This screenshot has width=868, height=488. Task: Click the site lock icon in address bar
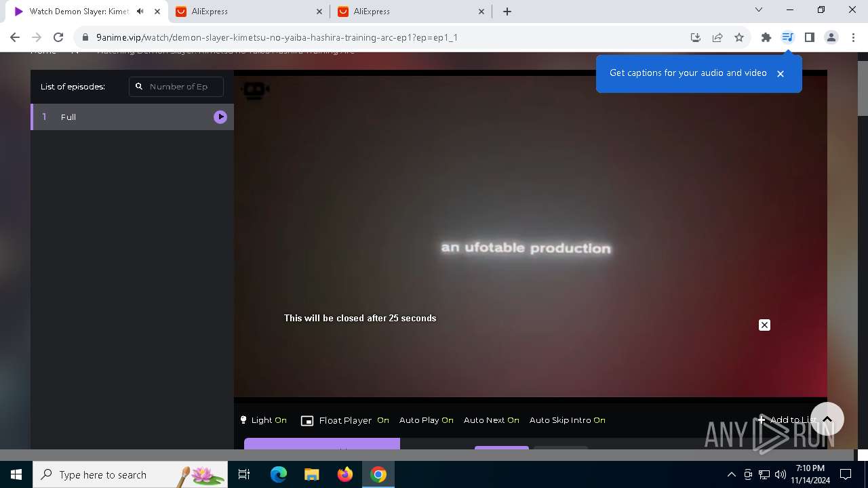[x=85, y=37]
